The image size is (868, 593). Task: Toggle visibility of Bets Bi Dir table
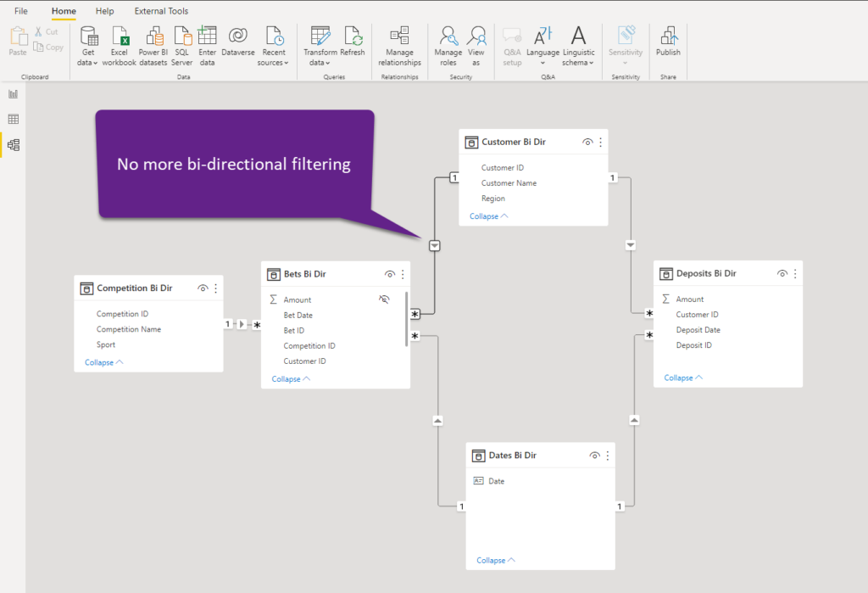pyautogui.click(x=390, y=274)
